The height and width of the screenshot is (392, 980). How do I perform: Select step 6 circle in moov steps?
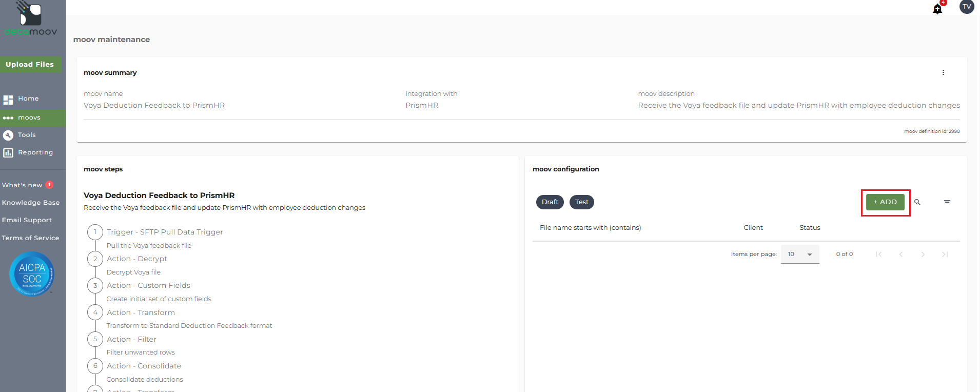95,365
